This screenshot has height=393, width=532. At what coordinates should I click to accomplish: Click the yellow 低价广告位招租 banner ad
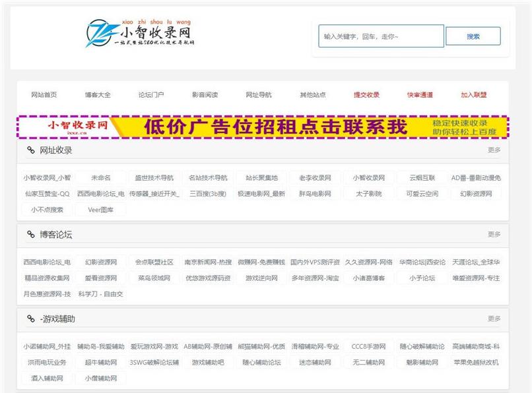[263, 127]
